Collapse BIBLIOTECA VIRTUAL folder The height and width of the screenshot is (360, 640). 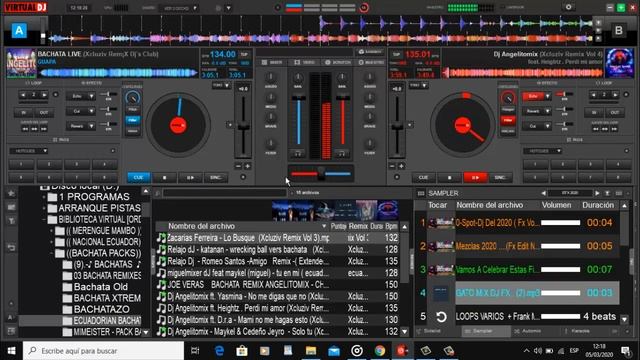pos(44,220)
